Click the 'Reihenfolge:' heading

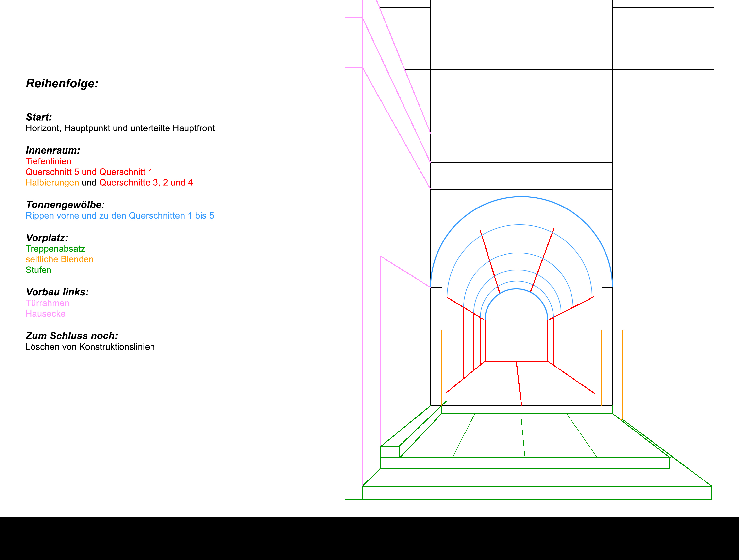pyautogui.click(x=62, y=83)
